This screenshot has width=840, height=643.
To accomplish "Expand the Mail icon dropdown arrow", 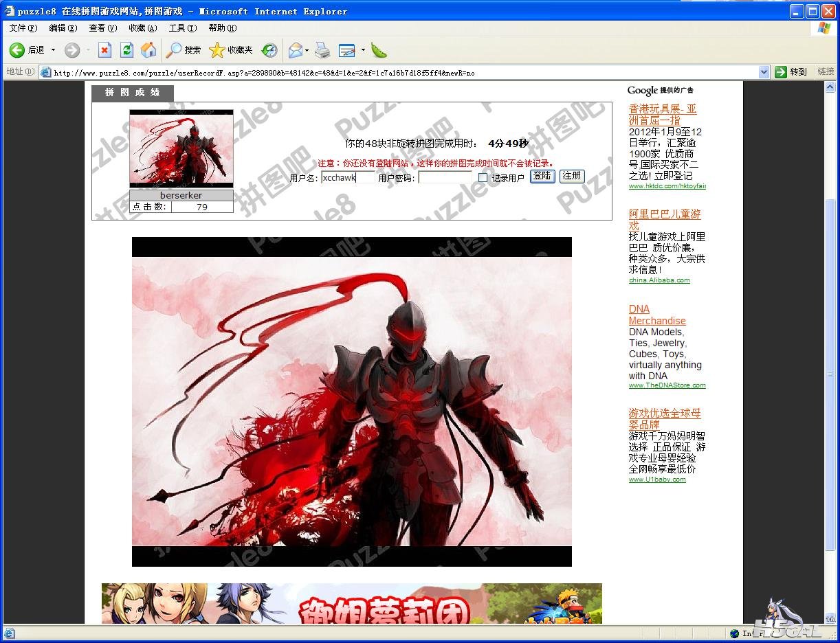I will click(x=307, y=50).
